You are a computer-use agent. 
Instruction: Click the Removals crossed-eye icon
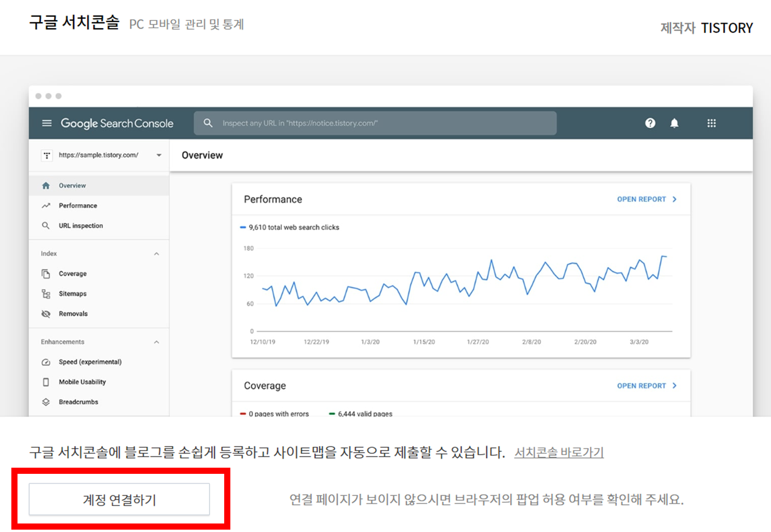tap(46, 314)
